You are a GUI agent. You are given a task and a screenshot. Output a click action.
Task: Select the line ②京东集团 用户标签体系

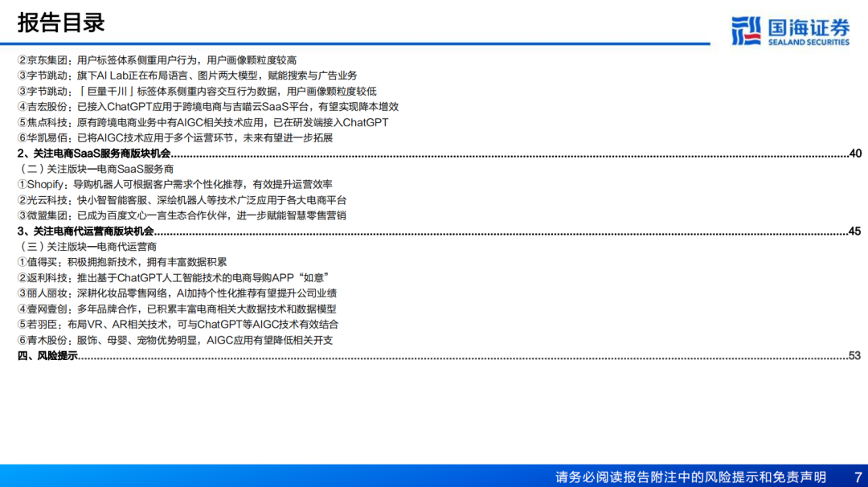(x=157, y=59)
